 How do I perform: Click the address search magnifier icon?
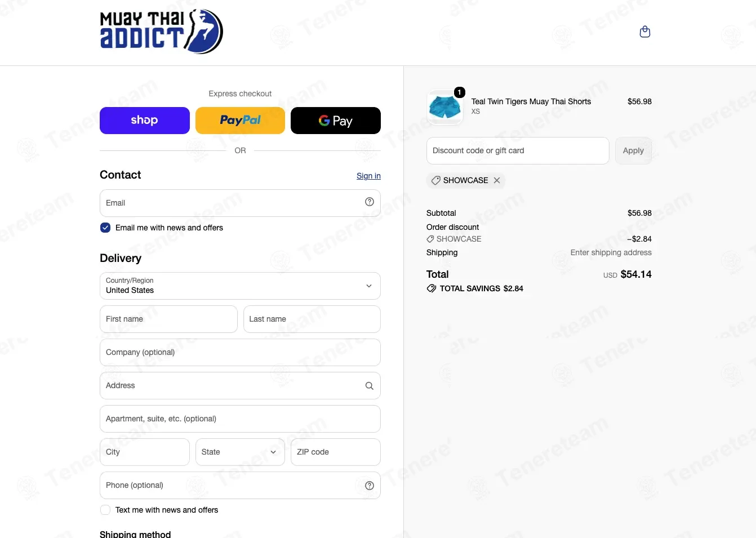(x=370, y=386)
